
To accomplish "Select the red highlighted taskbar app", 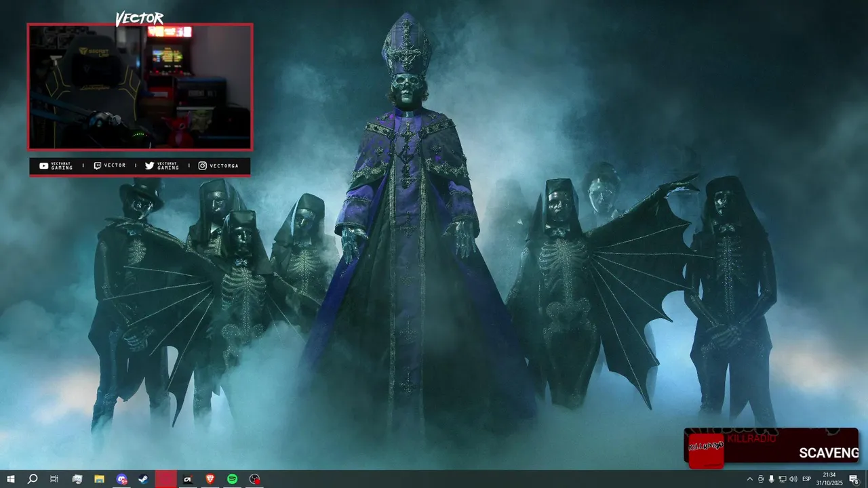I will [165, 479].
